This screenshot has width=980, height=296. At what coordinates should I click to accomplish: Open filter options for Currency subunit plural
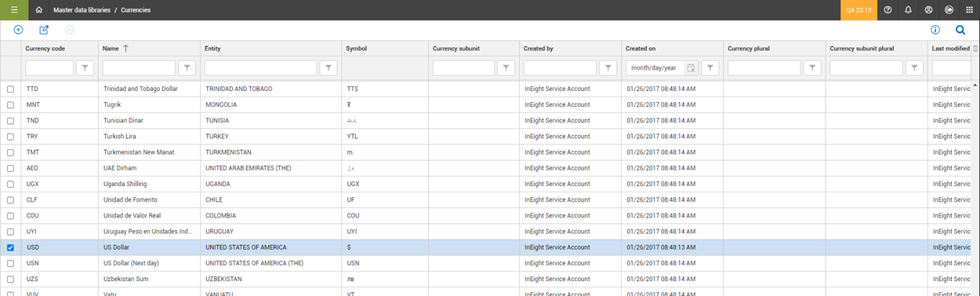click(x=915, y=68)
